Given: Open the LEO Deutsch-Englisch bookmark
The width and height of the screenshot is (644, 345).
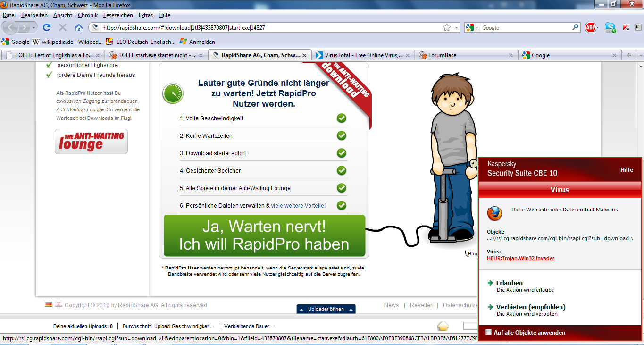Looking at the screenshot, I should pyautogui.click(x=141, y=42).
